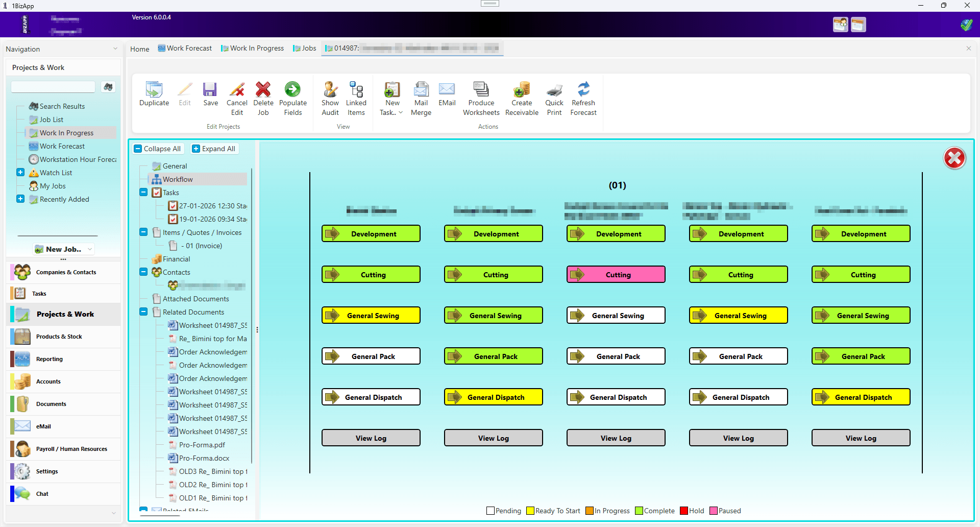This screenshot has width=980, height=527.
Task: Click the binoculars search icon in Navigation
Action: coord(108,87)
